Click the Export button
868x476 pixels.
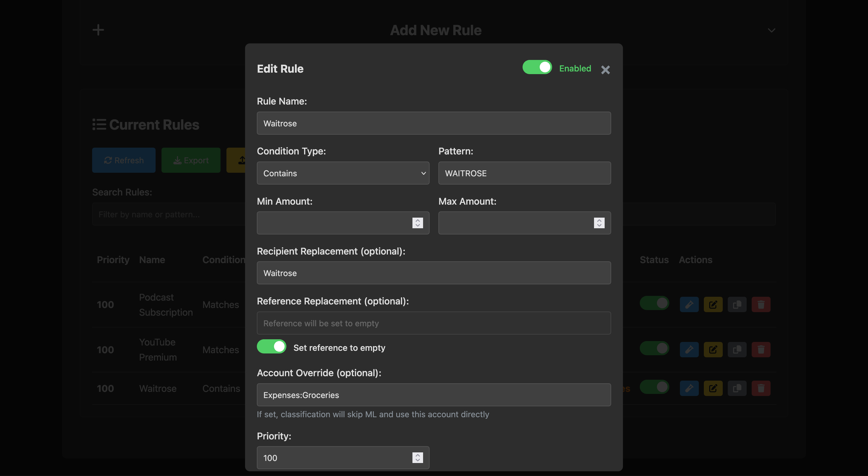tap(191, 160)
